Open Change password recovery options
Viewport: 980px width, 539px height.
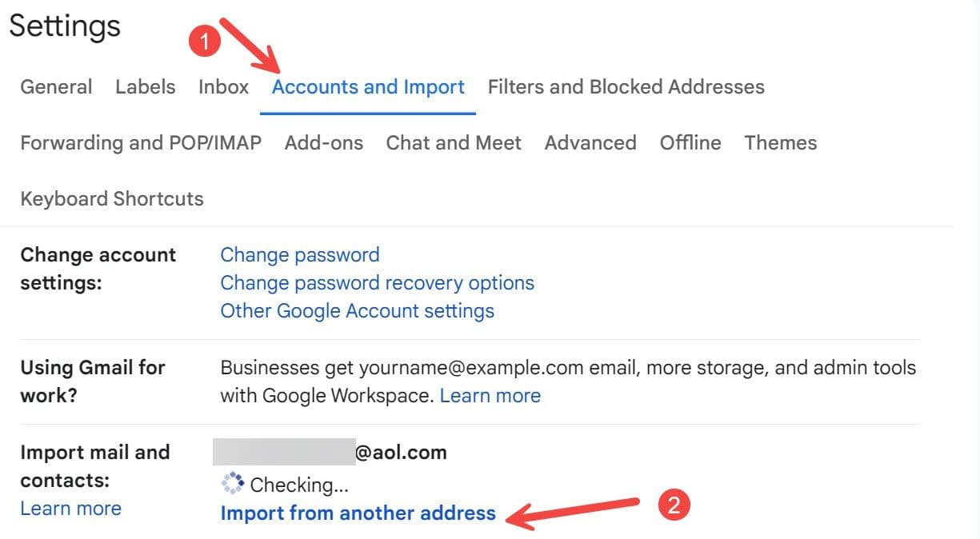coord(377,283)
